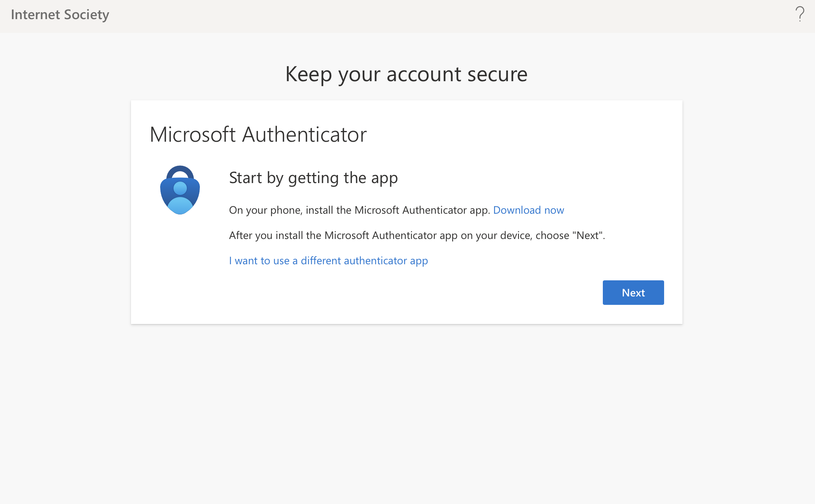Choose to use a different authenticator app

[x=328, y=261]
